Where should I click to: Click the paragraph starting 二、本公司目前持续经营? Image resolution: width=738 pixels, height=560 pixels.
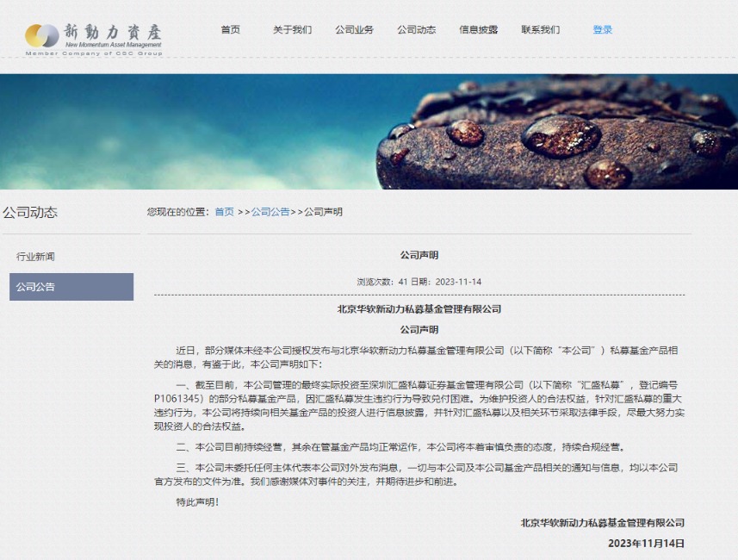[x=401, y=447]
